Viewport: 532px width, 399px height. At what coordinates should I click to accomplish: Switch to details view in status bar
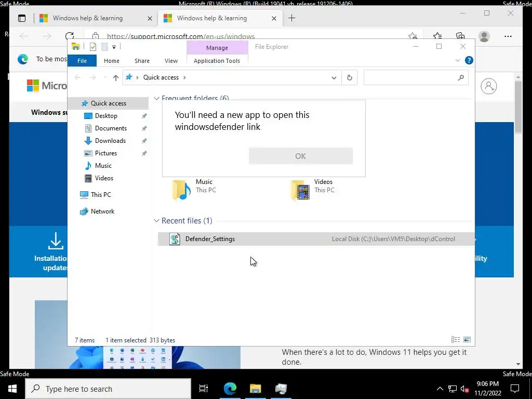[x=456, y=340]
